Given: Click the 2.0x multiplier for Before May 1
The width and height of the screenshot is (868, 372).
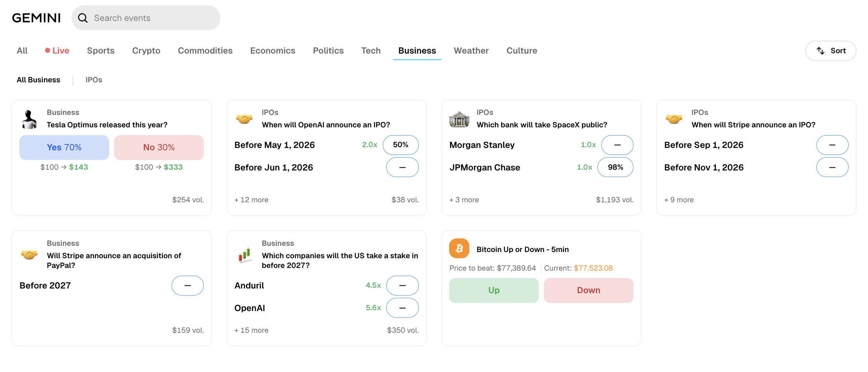Looking at the screenshot, I should click(x=370, y=145).
